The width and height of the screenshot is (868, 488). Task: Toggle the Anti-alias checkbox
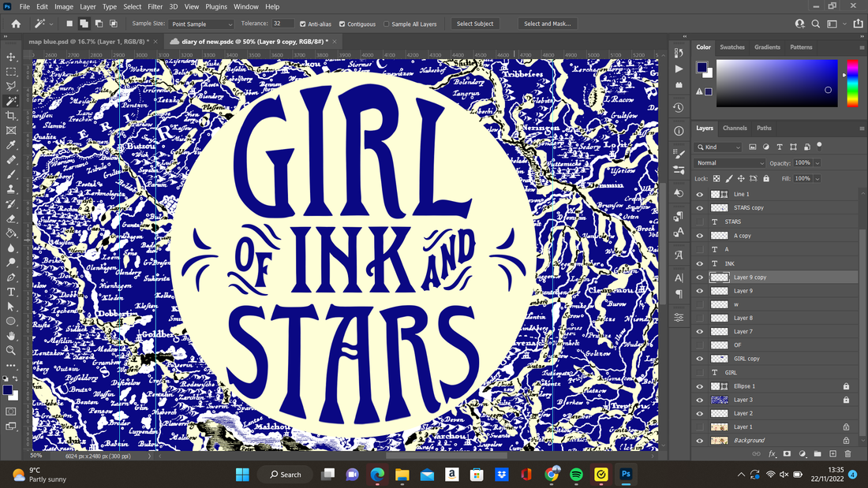click(x=303, y=24)
